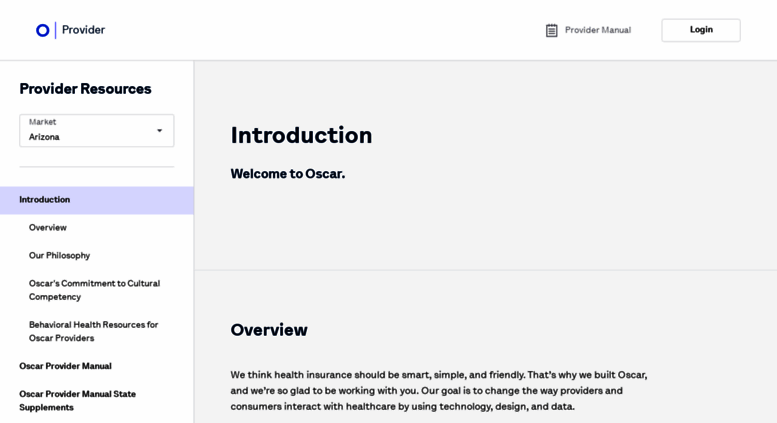Open the Provider Manual header link
777x423 pixels.
(x=597, y=30)
